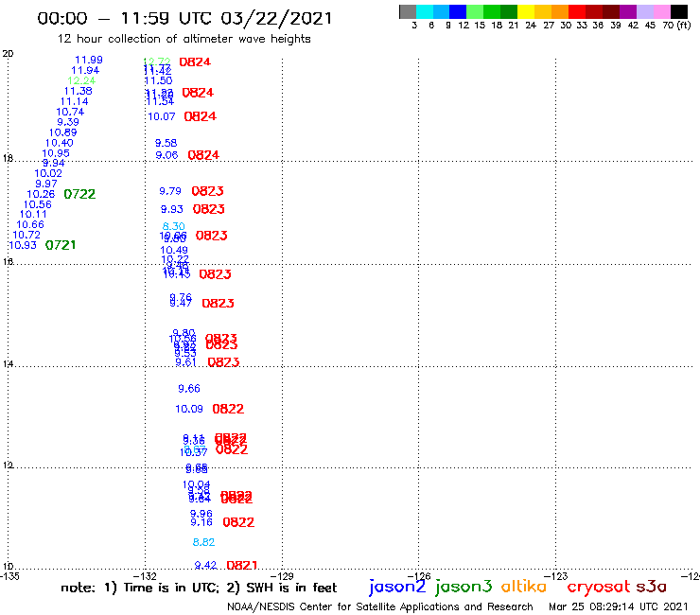The height and width of the screenshot is (615, 700).
Task: Select the wave height value 9.39
Action: (68, 122)
